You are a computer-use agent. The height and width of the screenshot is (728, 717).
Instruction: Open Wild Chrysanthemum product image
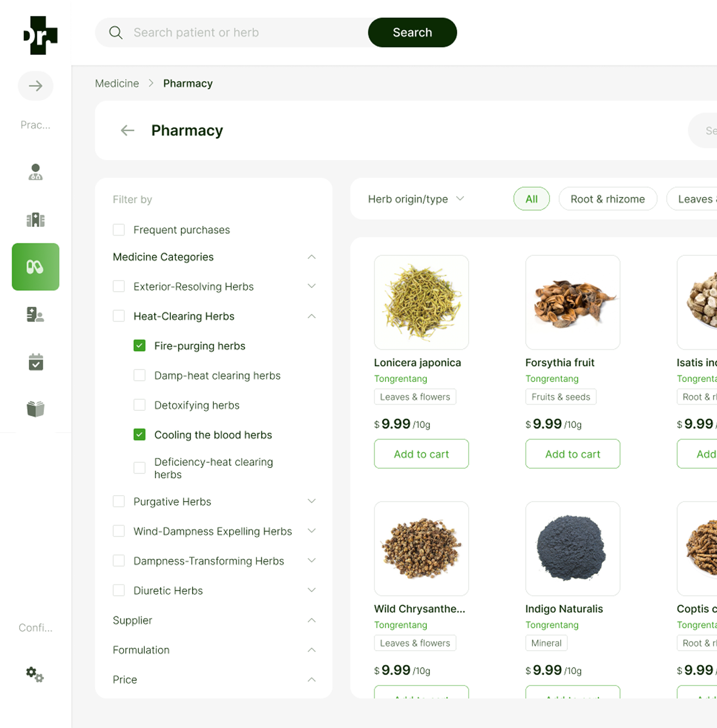(421, 548)
